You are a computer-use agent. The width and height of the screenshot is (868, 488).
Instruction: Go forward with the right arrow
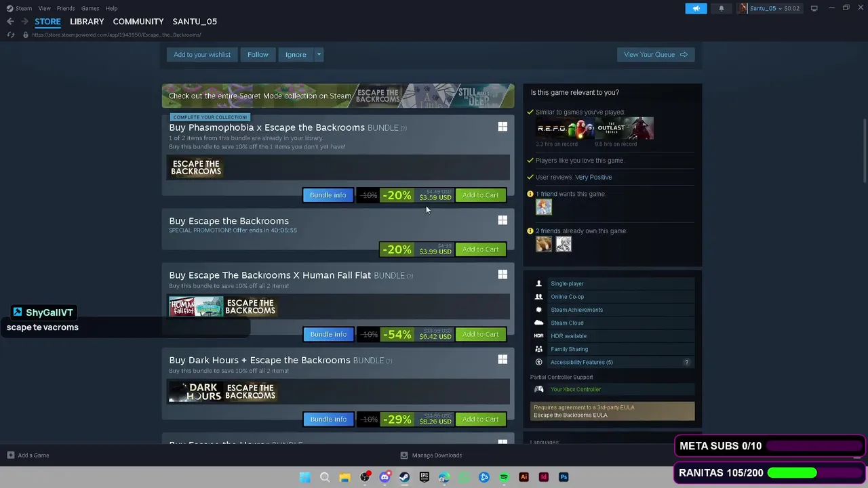[24, 22]
